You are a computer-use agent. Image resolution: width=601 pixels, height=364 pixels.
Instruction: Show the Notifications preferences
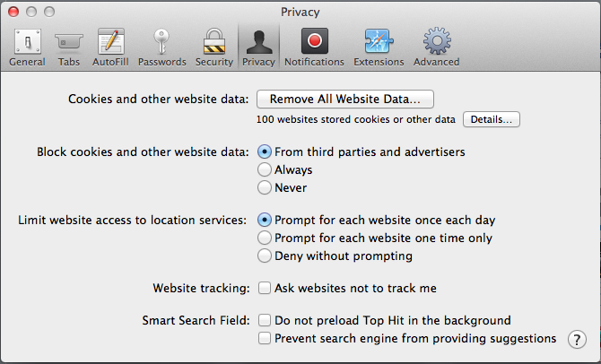(x=314, y=47)
